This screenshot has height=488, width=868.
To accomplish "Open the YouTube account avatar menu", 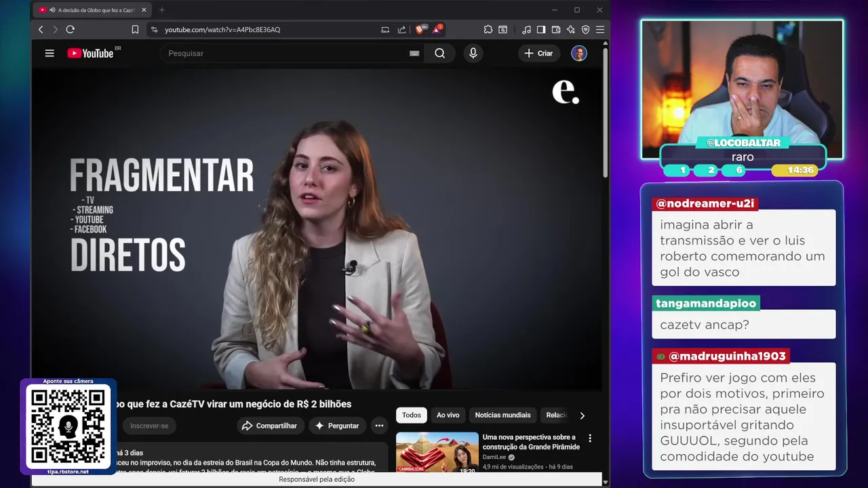I will pyautogui.click(x=579, y=53).
